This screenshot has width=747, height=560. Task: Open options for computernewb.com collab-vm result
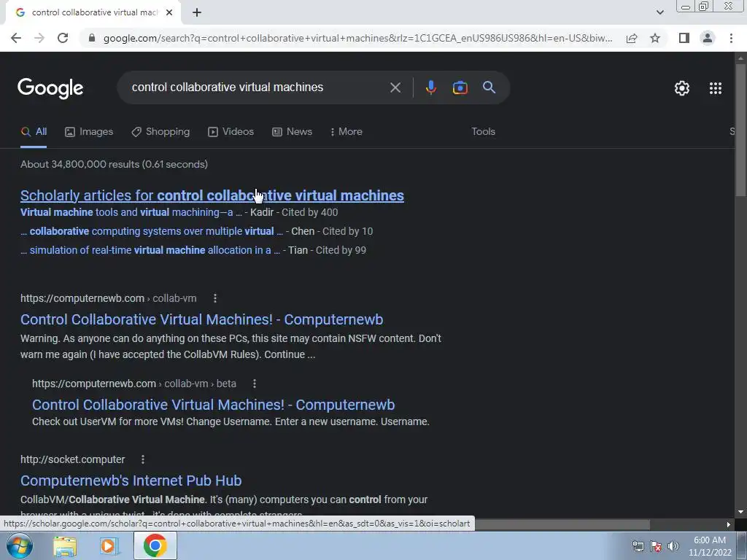(x=215, y=298)
